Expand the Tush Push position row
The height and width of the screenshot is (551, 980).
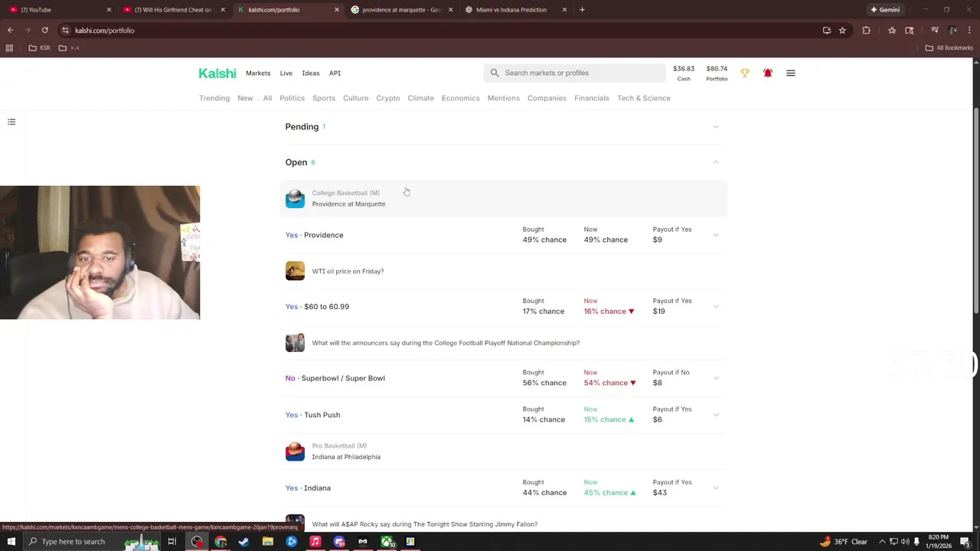[x=716, y=415]
